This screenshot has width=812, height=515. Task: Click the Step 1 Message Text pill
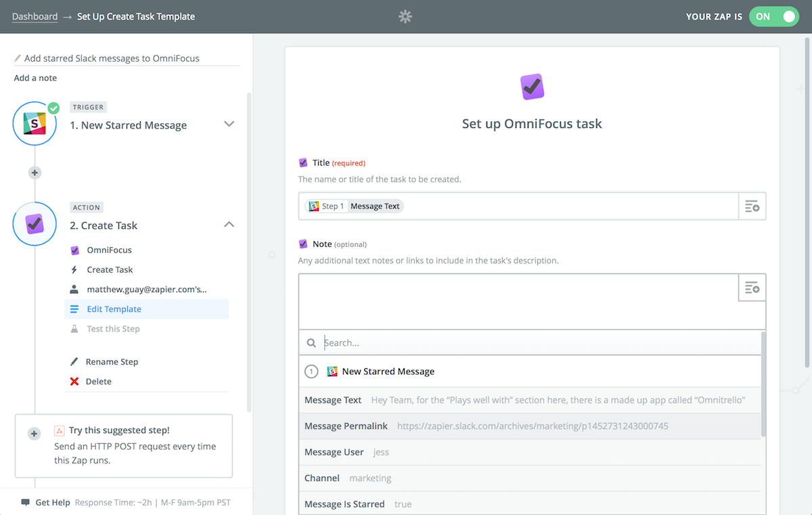[354, 206]
